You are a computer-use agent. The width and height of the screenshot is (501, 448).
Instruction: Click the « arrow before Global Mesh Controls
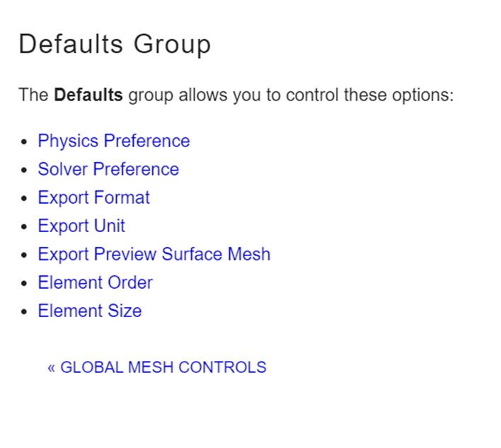51,367
